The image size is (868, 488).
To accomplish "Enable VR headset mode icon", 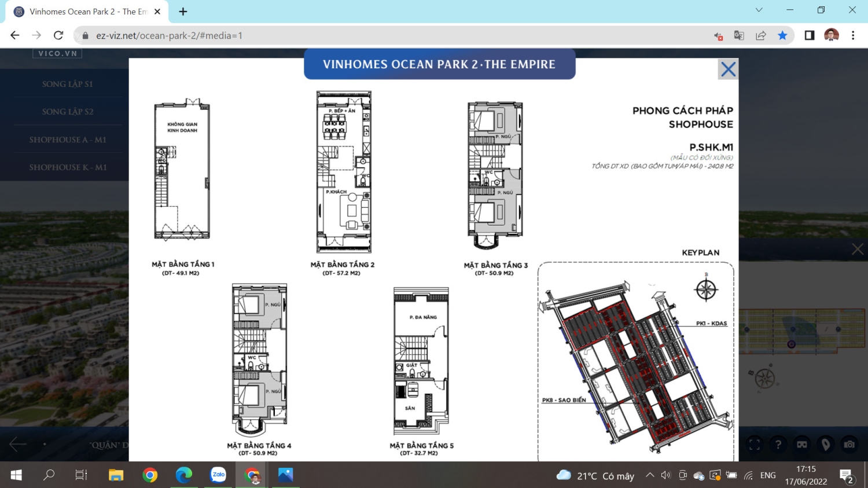I will [x=802, y=445].
